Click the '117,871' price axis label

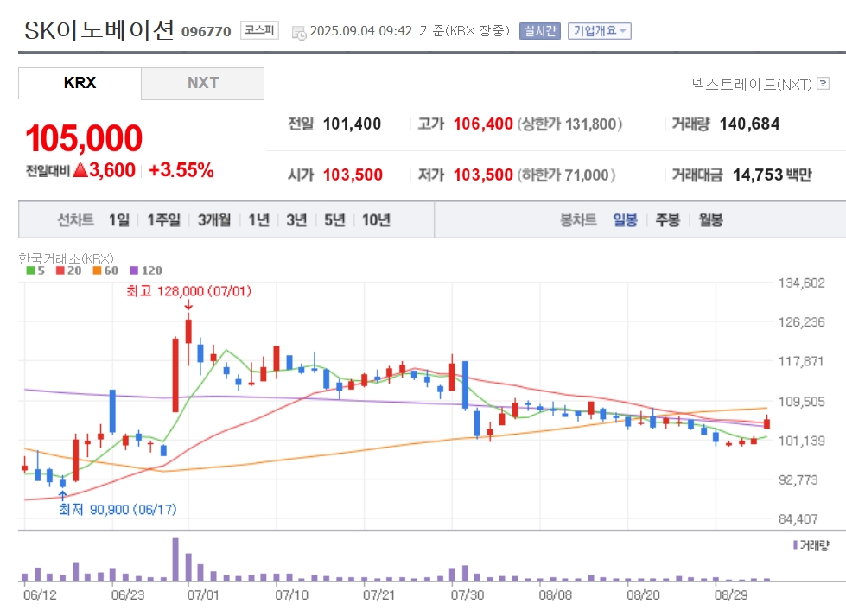801,361
